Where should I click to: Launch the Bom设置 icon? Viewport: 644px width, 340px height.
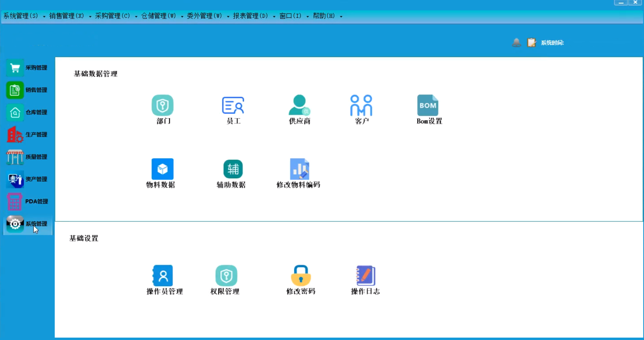point(428,106)
